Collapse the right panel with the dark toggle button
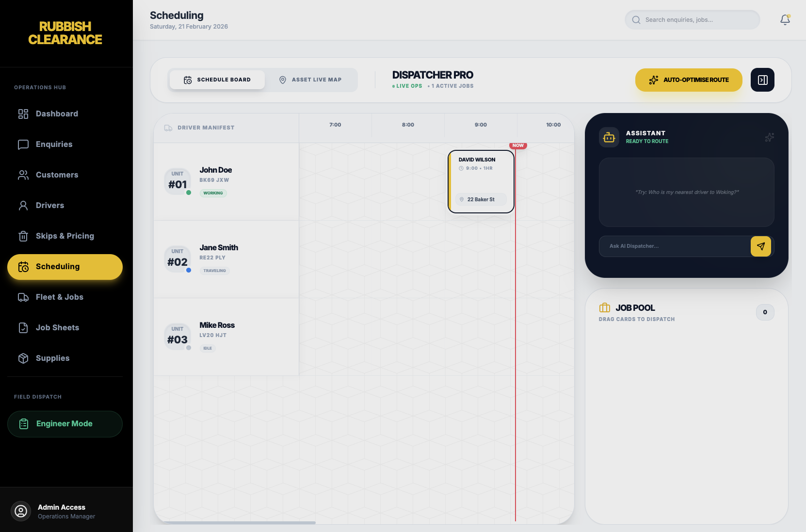The height and width of the screenshot is (532, 806). point(762,80)
